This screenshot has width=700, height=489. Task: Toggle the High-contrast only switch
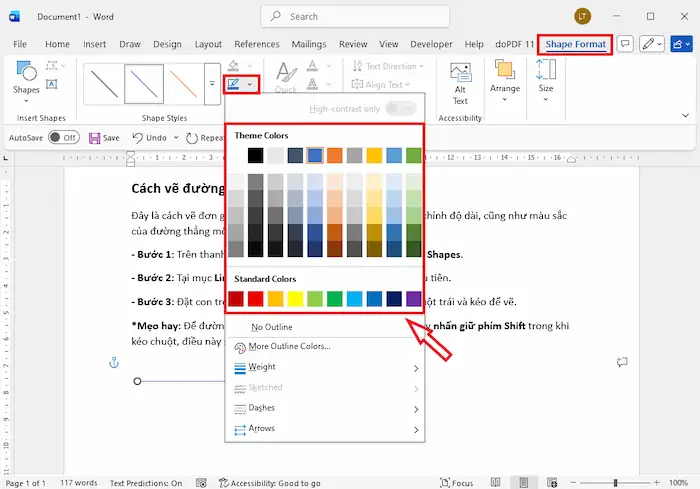point(400,108)
